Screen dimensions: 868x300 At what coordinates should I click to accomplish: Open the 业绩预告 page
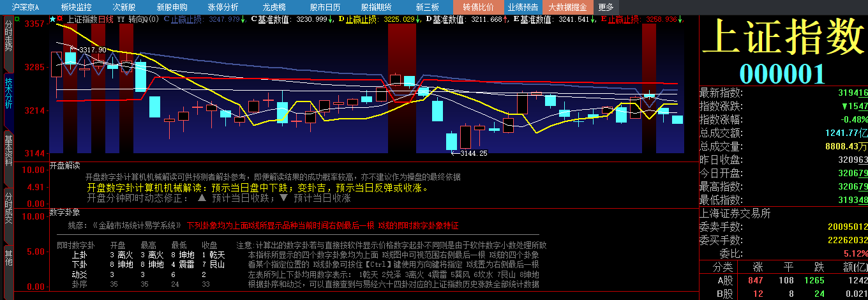(x=523, y=7)
